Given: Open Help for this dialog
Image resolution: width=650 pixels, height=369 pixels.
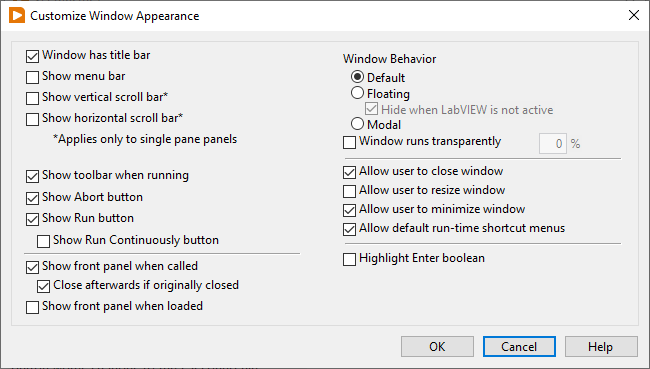Looking at the screenshot, I should [601, 347].
